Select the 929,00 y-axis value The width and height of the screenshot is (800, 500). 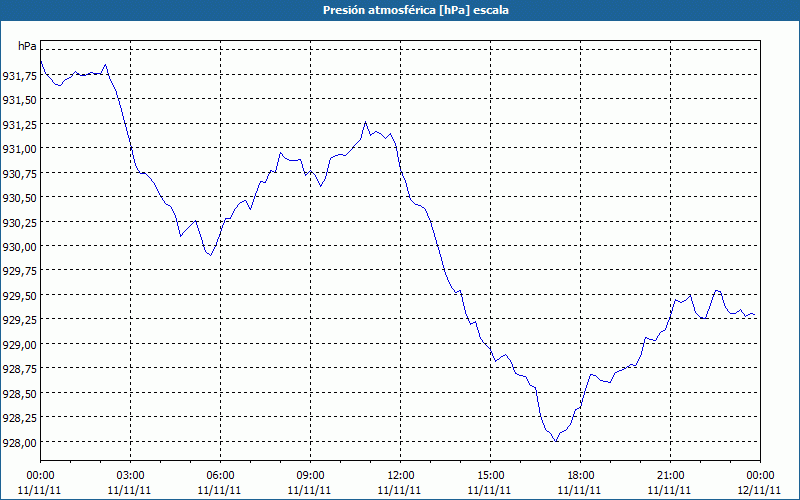tap(19, 345)
